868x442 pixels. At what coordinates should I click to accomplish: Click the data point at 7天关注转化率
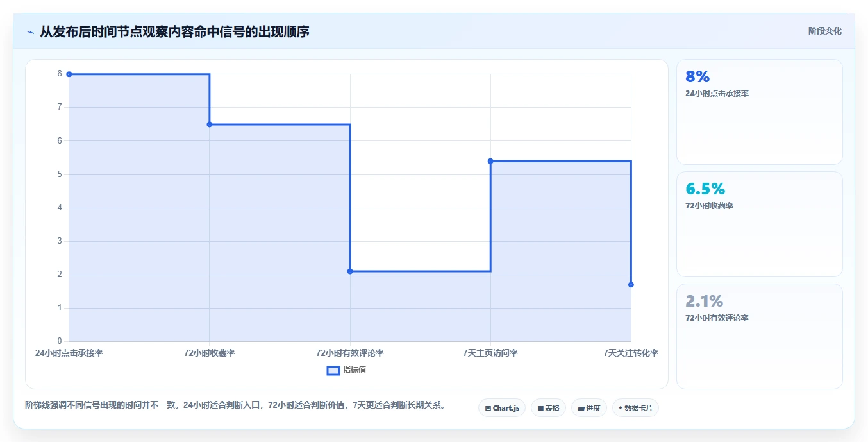[x=631, y=285]
